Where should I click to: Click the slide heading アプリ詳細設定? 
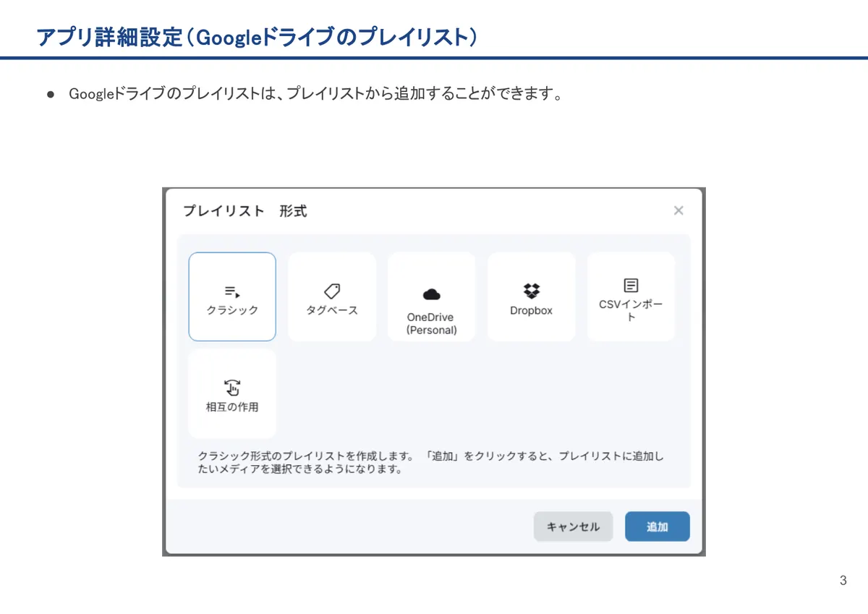coord(257,38)
